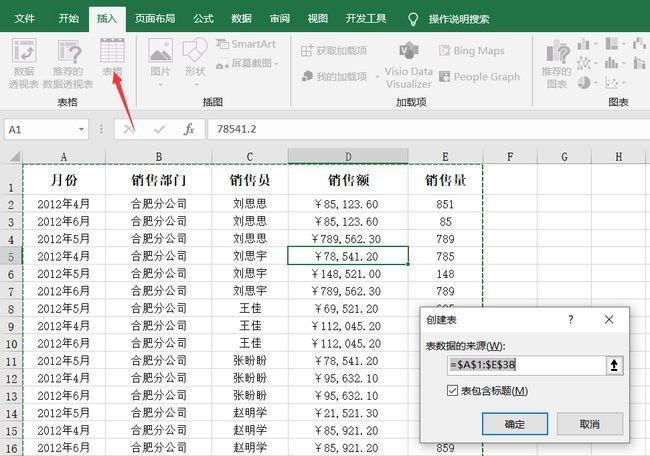Insert a hierarchy treemap chart
This screenshot has width=650, height=456.
[x=612, y=43]
